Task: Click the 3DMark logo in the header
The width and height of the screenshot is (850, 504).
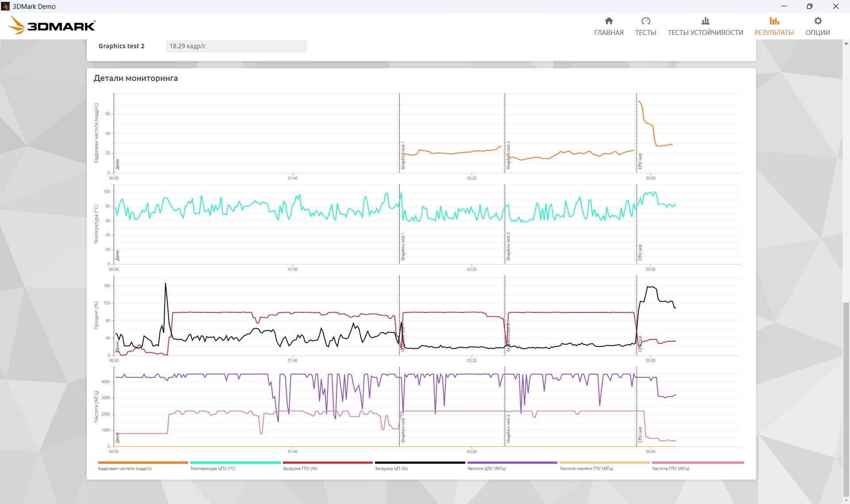Action: pyautogui.click(x=52, y=26)
